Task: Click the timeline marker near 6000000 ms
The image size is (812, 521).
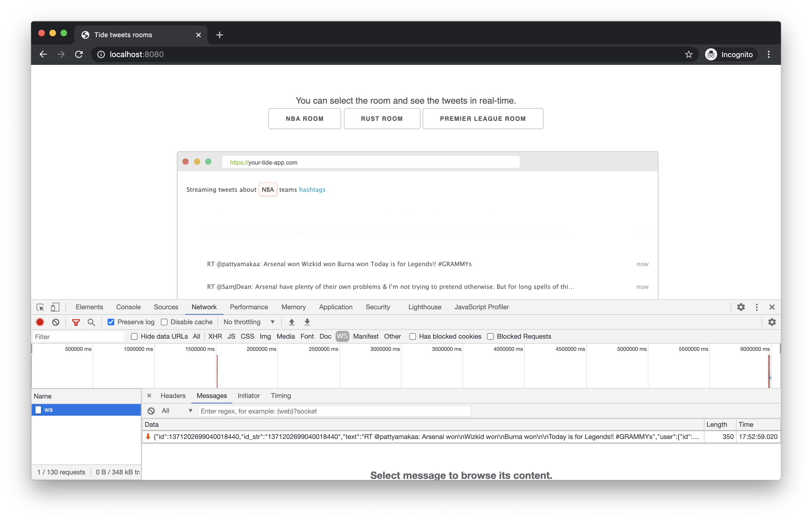Action: coord(769,371)
